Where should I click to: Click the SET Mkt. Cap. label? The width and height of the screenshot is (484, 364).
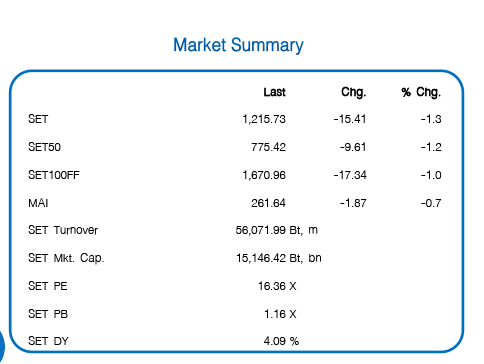pos(66,258)
